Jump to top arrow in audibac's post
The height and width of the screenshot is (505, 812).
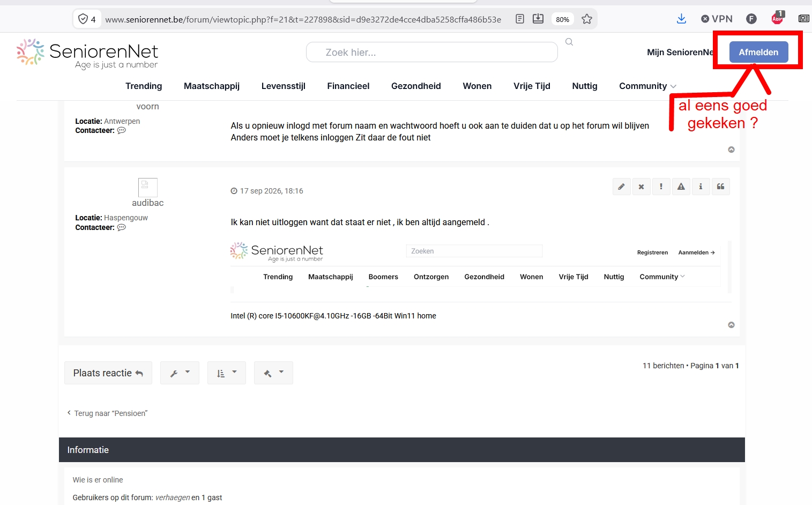coord(731,325)
